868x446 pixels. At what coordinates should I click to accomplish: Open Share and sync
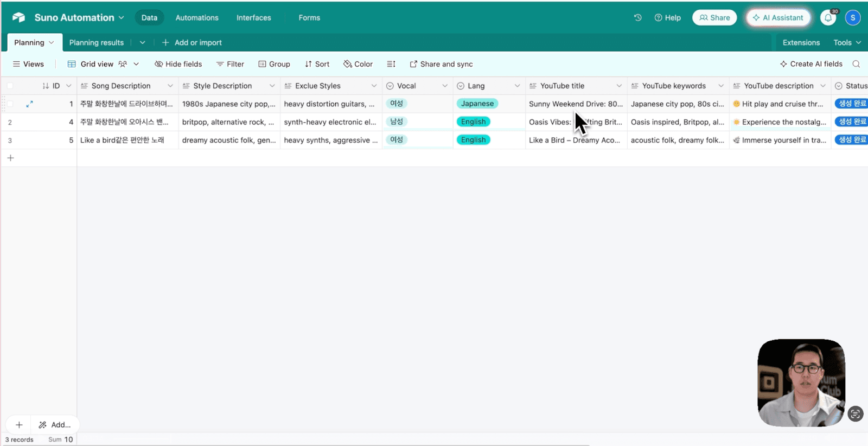441,64
